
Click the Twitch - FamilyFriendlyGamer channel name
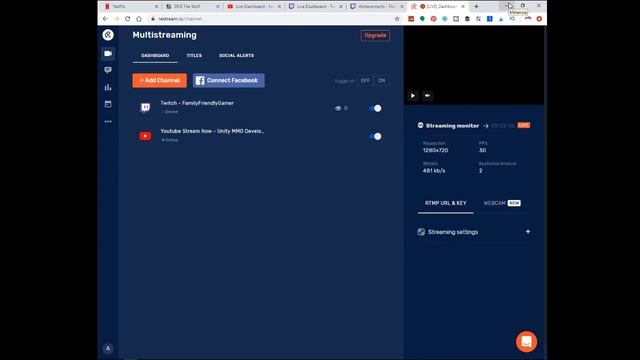coord(197,103)
